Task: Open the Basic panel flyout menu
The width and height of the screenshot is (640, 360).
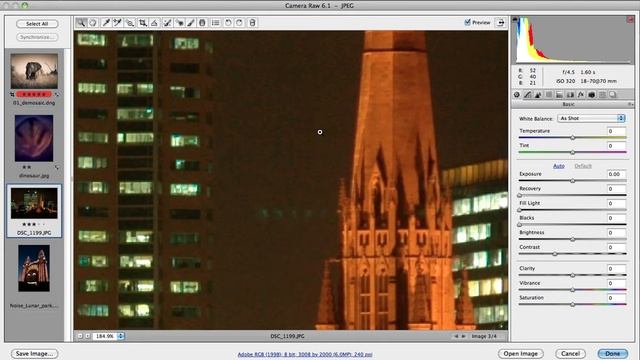Action: click(x=630, y=104)
